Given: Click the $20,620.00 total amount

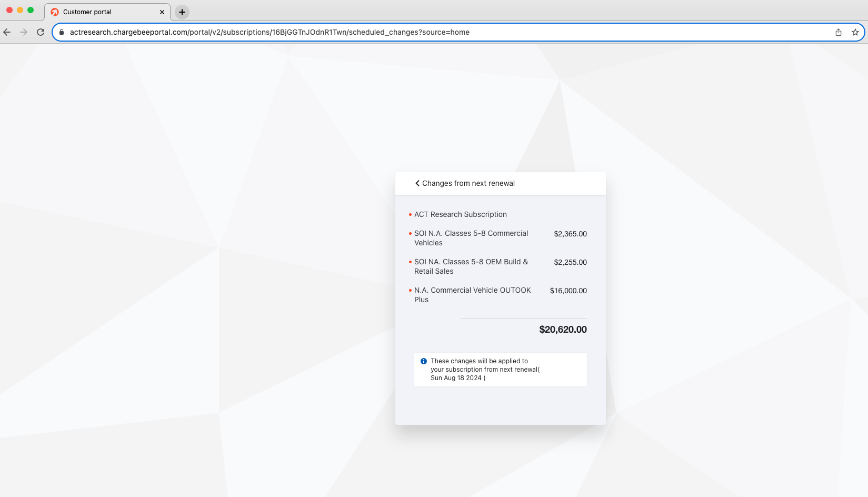Looking at the screenshot, I should pyautogui.click(x=563, y=330).
